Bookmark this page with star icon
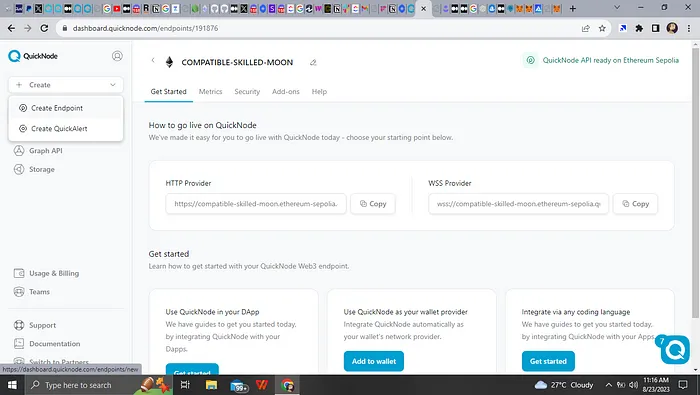The height and width of the screenshot is (395, 700). (602, 28)
